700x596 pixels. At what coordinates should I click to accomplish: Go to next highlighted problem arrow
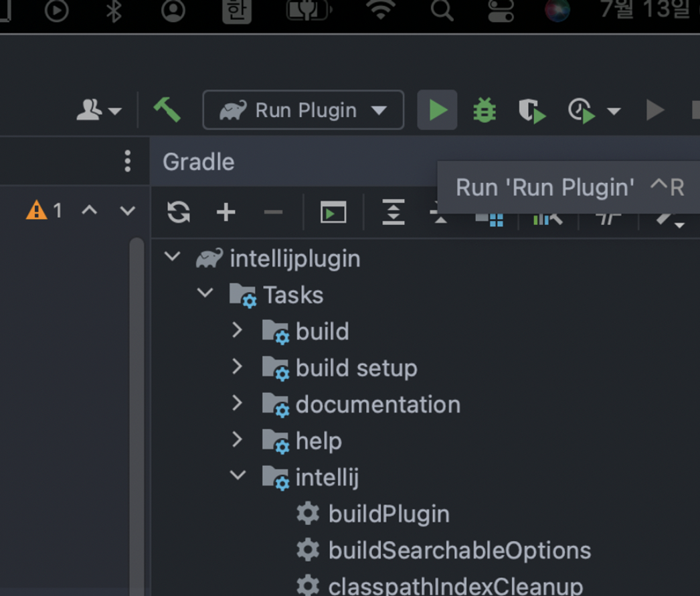(128, 210)
